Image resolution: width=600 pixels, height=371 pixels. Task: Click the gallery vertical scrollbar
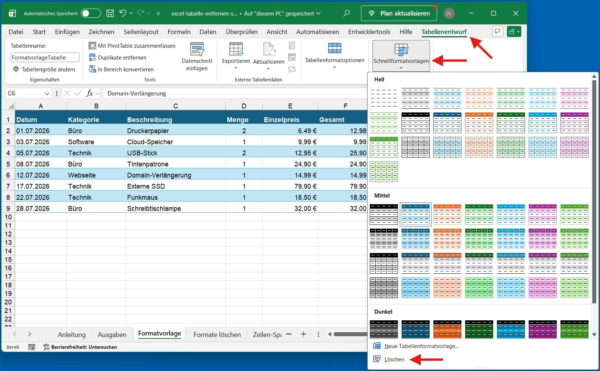pyautogui.click(x=594, y=191)
